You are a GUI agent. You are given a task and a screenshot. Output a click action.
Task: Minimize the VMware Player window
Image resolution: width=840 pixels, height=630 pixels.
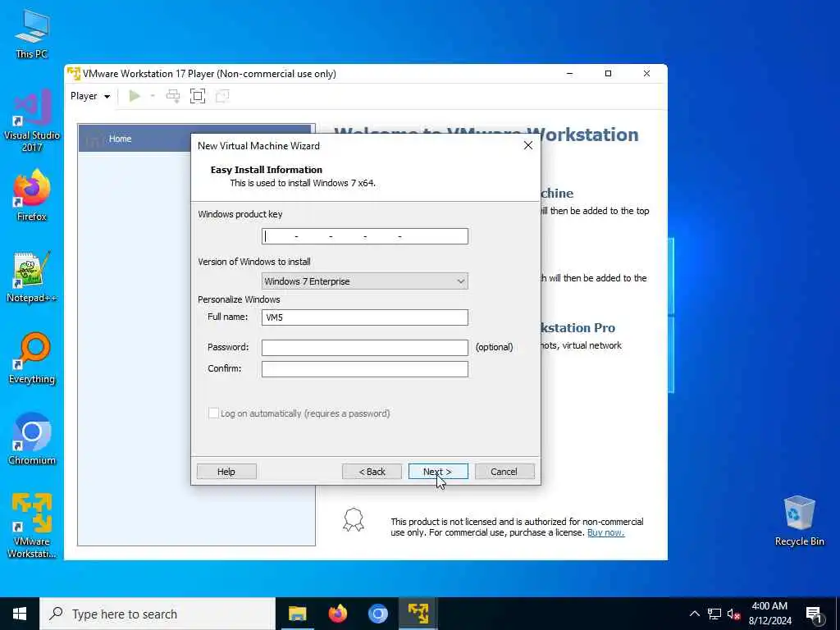click(x=570, y=73)
